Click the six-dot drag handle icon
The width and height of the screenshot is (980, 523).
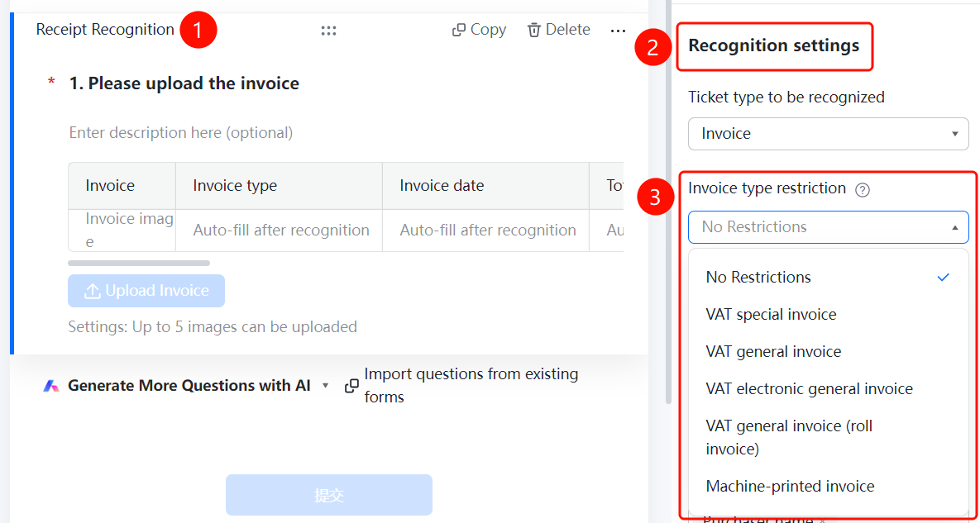[329, 31]
